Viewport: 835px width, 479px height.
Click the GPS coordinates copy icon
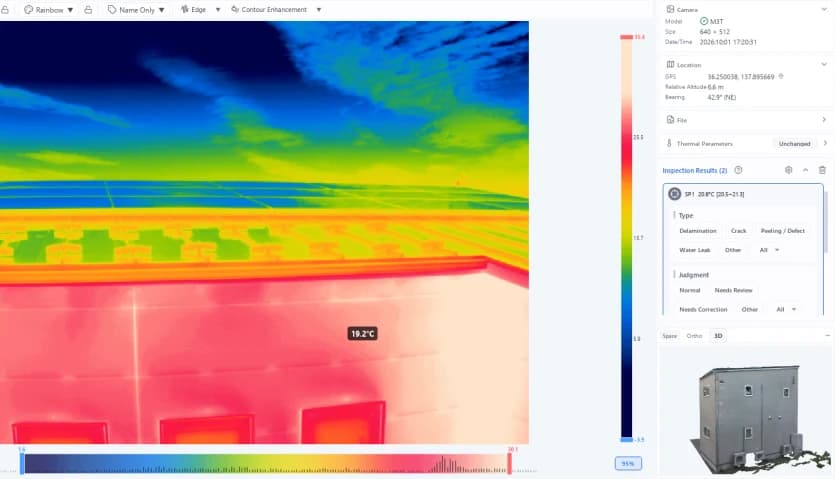click(781, 76)
